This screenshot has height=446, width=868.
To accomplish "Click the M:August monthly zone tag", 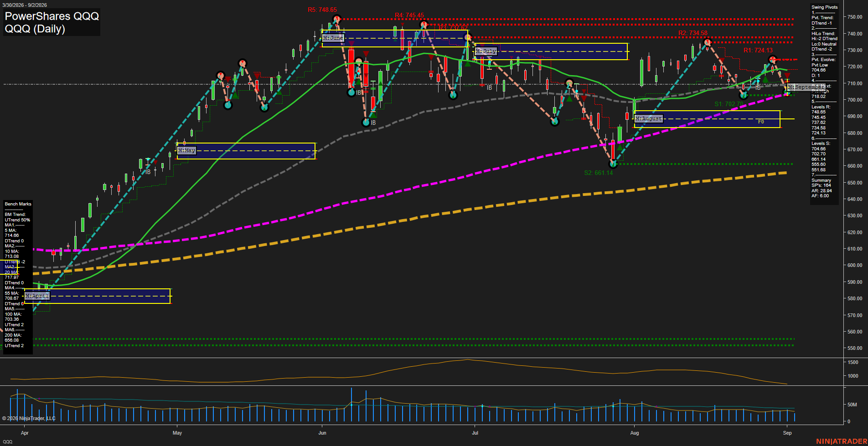I will point(648,118).
